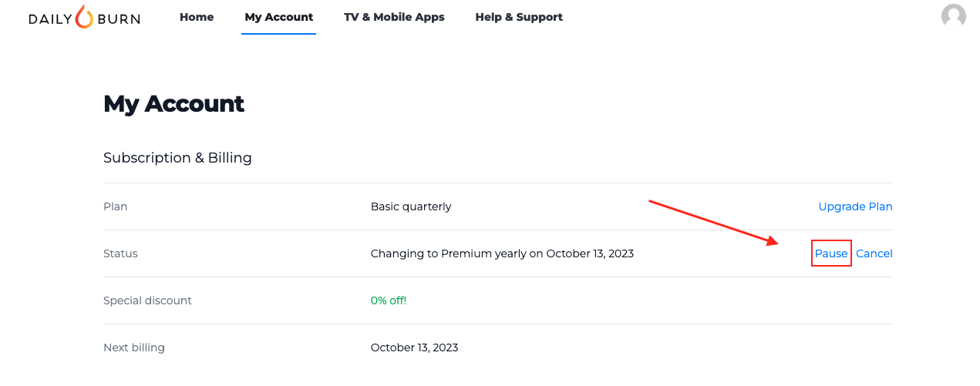Image resolution: width=980 pixels, height=386 pixels.
Task: Click the Special discount label
Action: 147,300
